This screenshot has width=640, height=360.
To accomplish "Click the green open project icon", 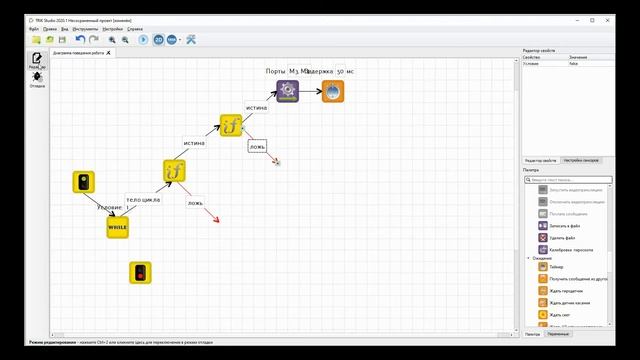I will (x=49, y=40).
